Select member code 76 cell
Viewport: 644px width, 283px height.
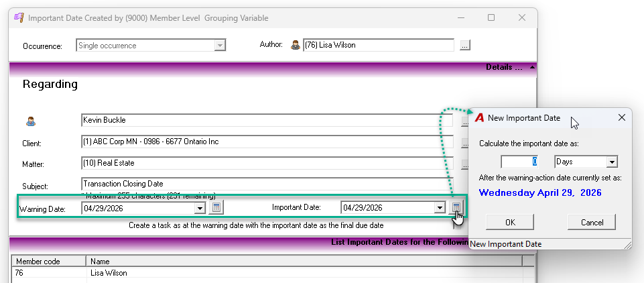(49, 273)
